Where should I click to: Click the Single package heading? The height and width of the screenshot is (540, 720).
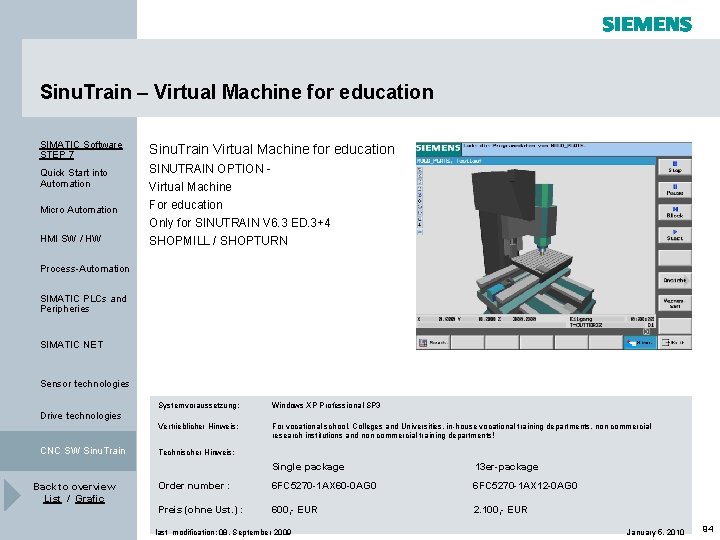pyautogui.click(x=308, y=467)
